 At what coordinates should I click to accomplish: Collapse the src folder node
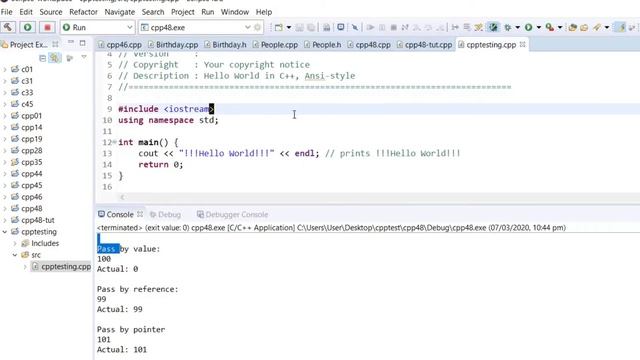tap(15, 255)
